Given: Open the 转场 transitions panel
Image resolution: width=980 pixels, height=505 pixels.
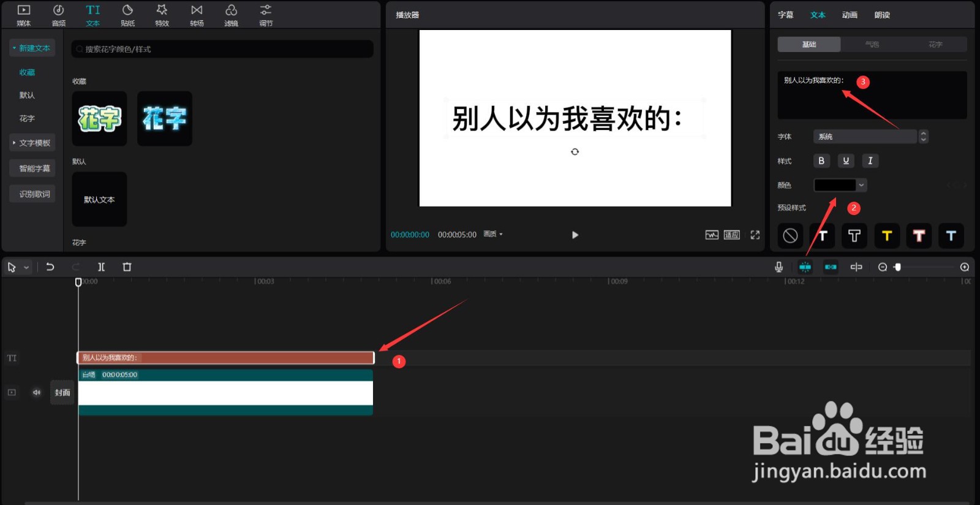Looking at the screenshot, I should pyautogui.click(x=197, y=15).
